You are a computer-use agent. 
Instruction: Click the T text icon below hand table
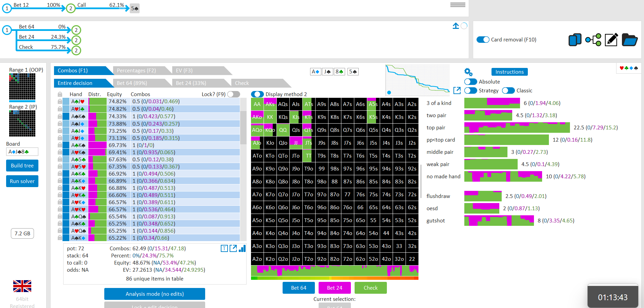pyautogui.click(x=224, y=249)
